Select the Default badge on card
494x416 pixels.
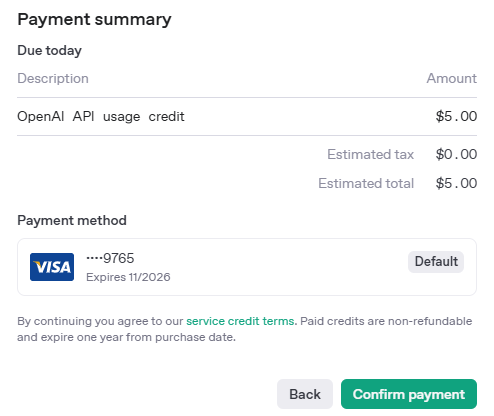click(x=436, y=262)
